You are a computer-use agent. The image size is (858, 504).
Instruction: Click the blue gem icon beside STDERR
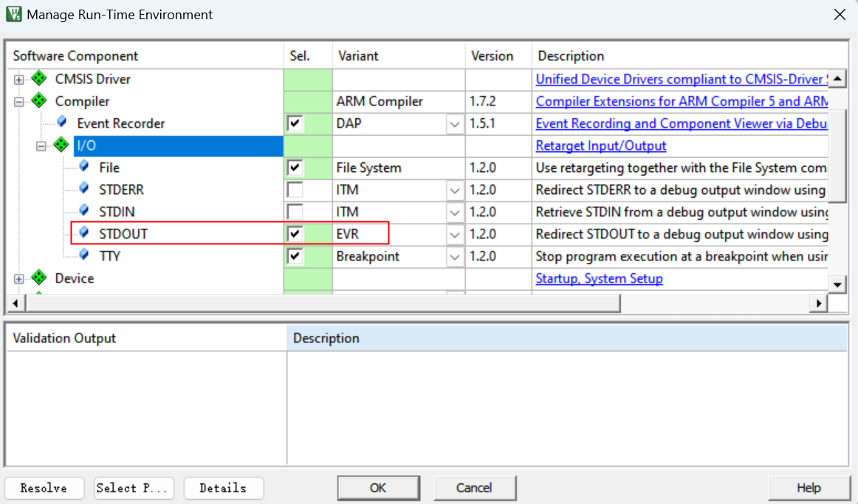point(84,190)
